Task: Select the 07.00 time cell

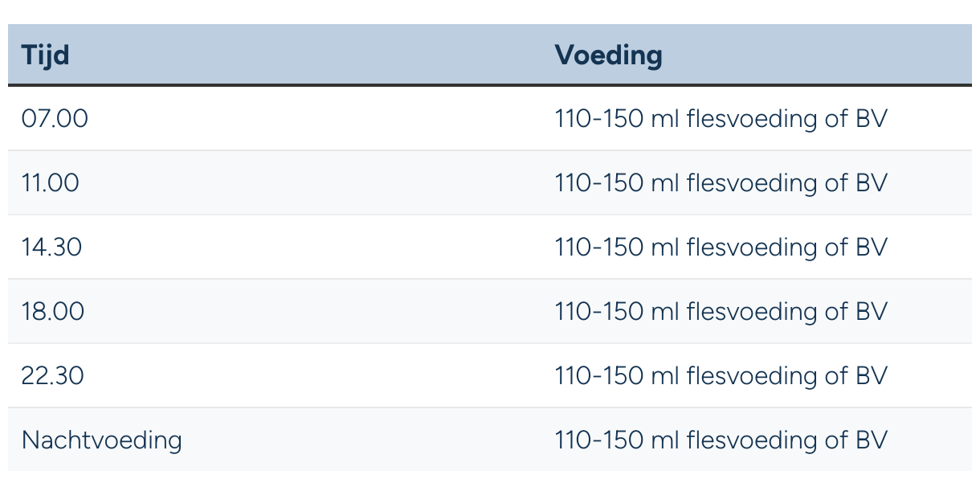Action: click(55, 119)
